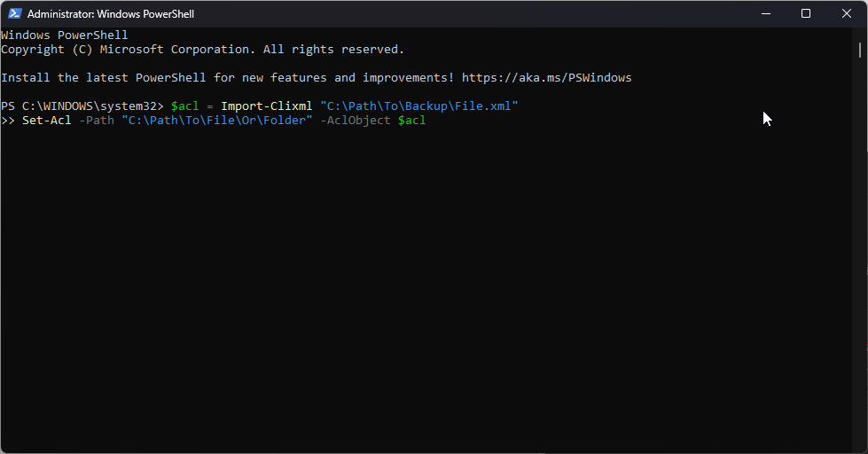Click the -Path parameter
This screenshot has width=868, height=454.
click(x=96, y=121)
